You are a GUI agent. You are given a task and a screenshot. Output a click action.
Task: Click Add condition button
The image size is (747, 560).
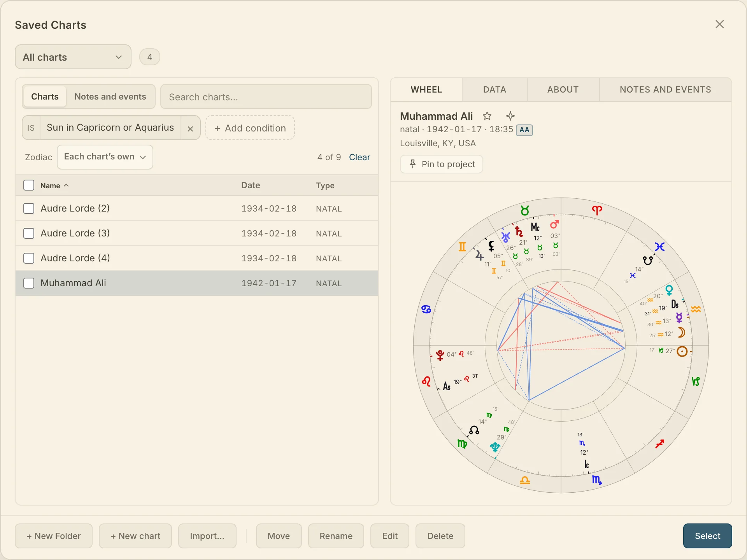(250, 128)
